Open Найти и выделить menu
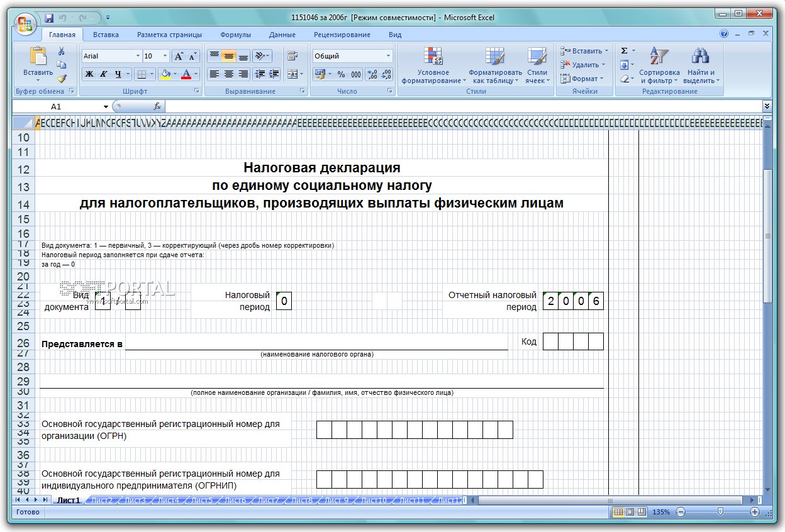Viewport: 785px width, 532px height. coord(701,65)
